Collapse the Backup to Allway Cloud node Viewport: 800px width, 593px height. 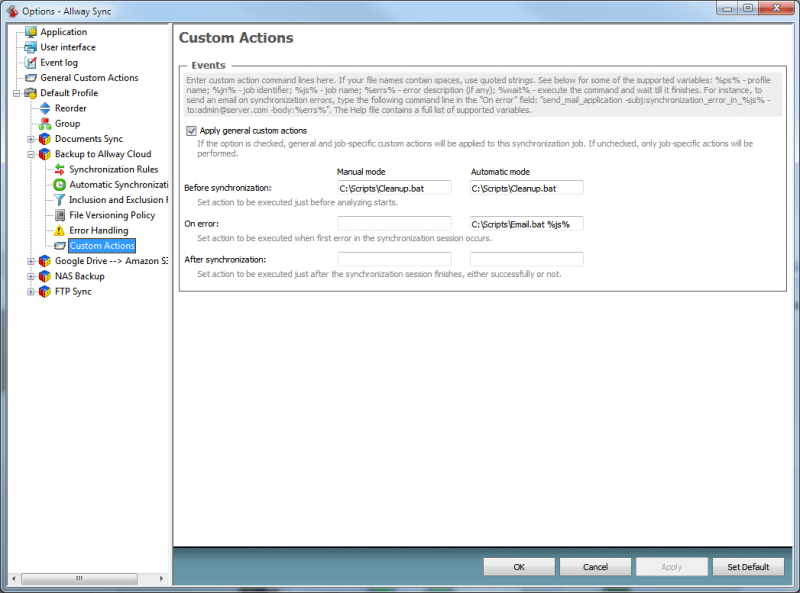(31, 154)
